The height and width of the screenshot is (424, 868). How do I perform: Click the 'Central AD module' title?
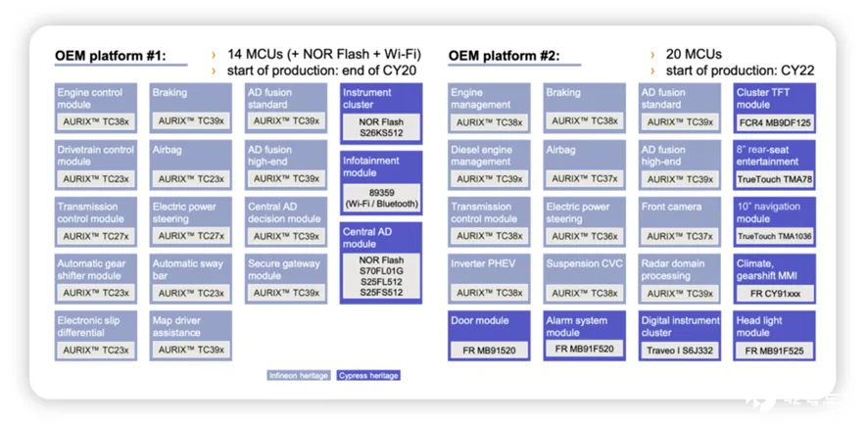367,238
